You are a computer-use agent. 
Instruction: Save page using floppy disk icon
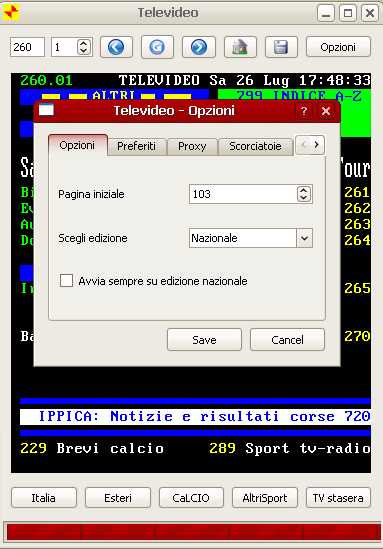tap(281, 47)
